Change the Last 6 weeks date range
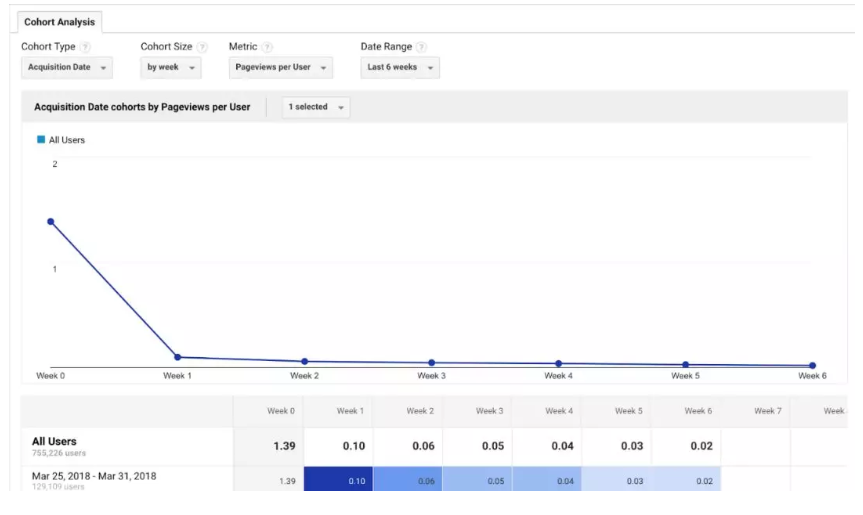This screenshot has height=515, width=863. click(400, 67)
